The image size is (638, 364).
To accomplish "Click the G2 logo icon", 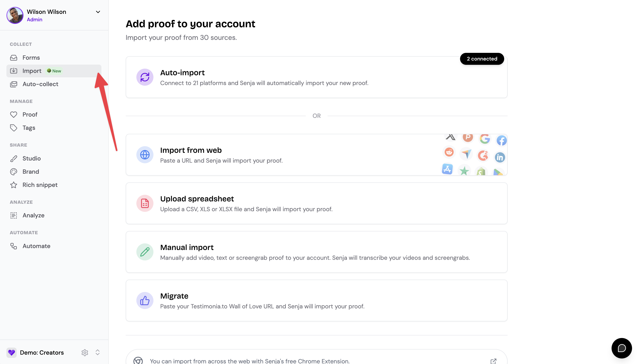I will pyautogui.click(x=483, y=156).
